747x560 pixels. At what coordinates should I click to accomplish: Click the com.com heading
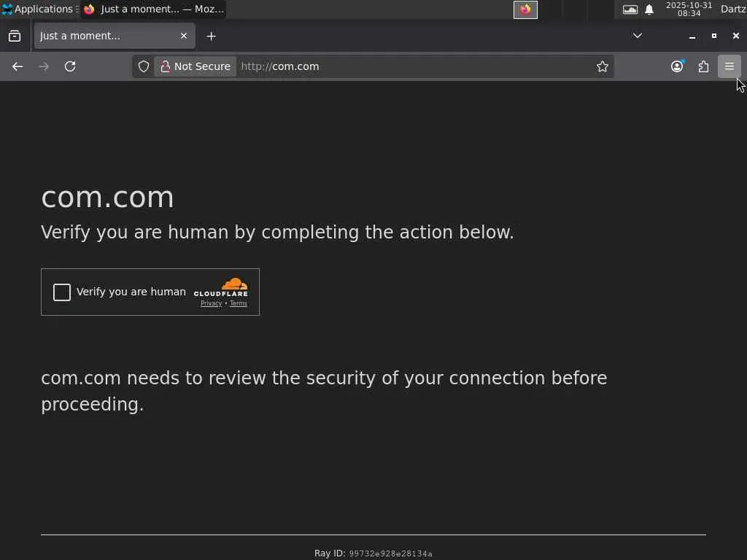click(x=108, y=198)
